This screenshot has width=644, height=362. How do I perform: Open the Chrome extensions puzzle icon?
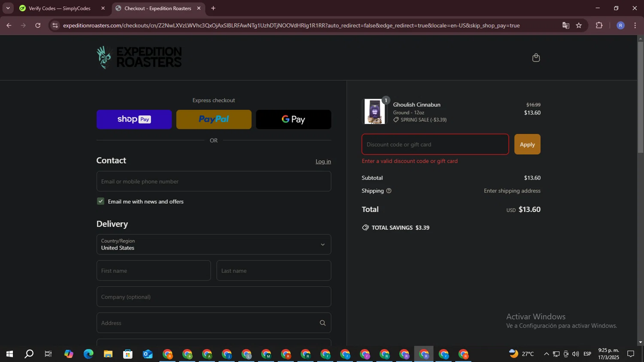[599, 25]
